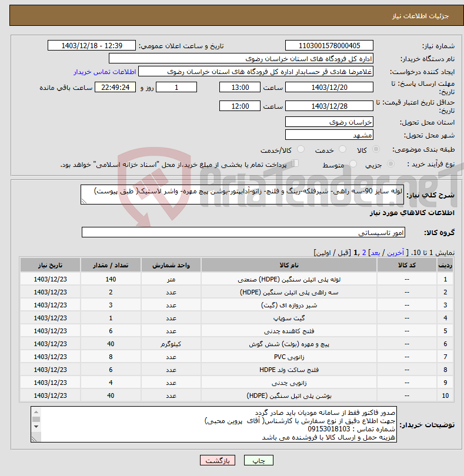Click the announcement date and time field

pyautogui.click(x=92, y=45)
